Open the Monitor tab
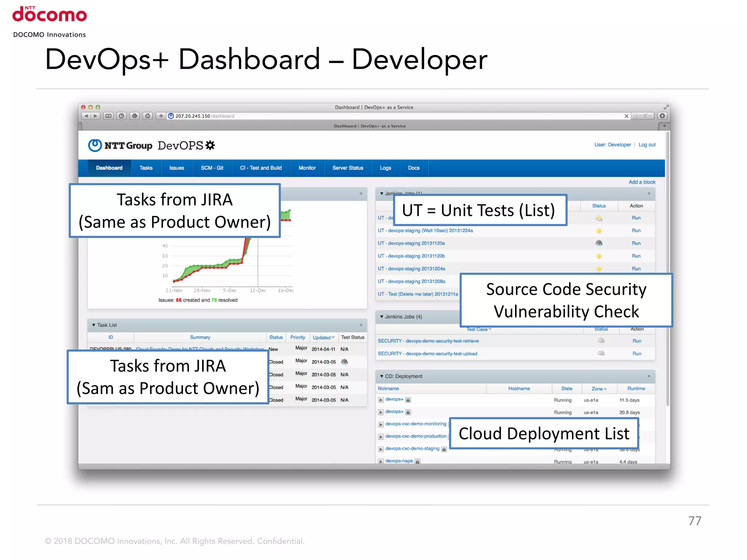The height and width of the screenshot is (560, 747). 307,168
